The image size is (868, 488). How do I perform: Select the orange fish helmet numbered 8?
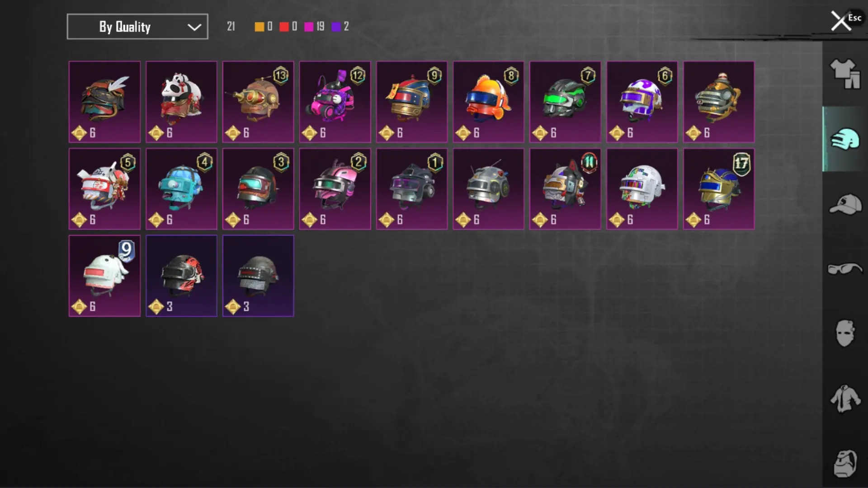point(488,102)
